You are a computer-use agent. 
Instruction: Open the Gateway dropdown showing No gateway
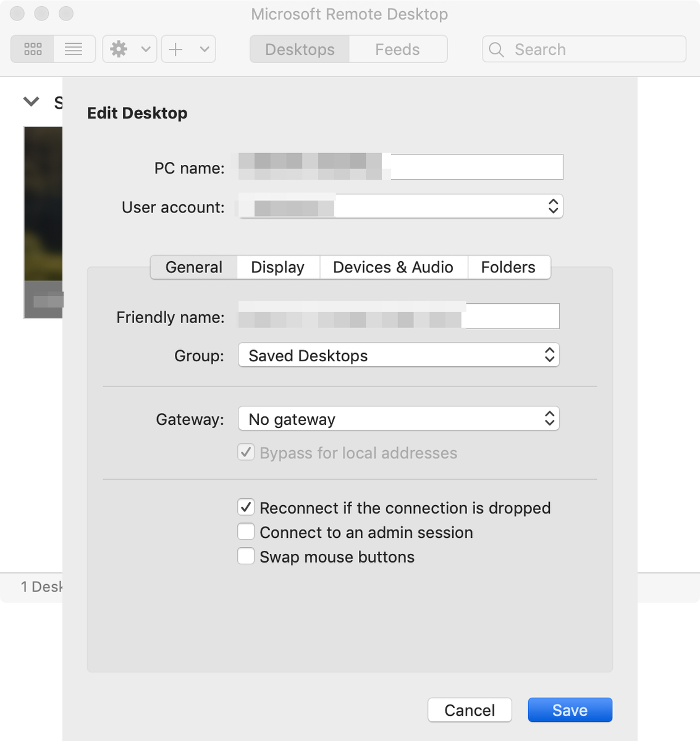tap(398, 419)
